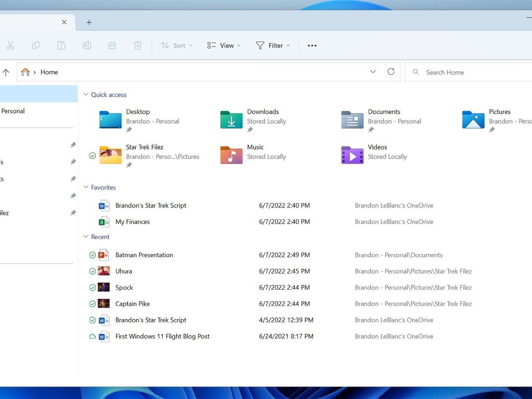
Task: Click the Delete trash can icon
Action: pyautogui.click(x=138, y=45)
